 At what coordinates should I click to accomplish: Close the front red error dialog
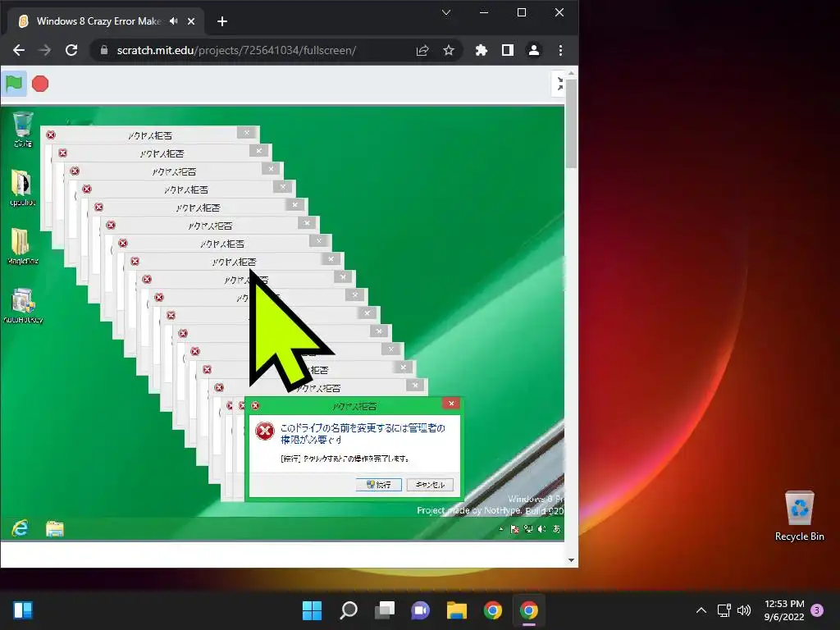click(x=451, y=404)
